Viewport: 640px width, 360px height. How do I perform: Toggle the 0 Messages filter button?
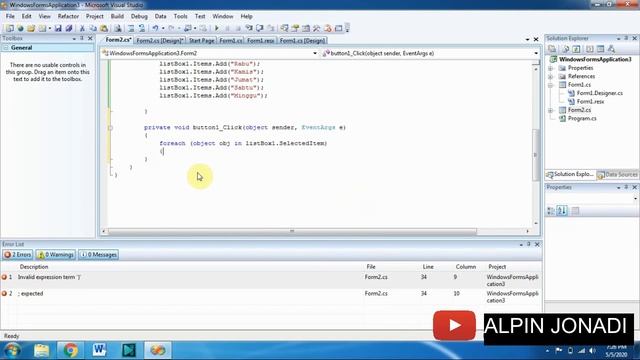coord(98,255)
